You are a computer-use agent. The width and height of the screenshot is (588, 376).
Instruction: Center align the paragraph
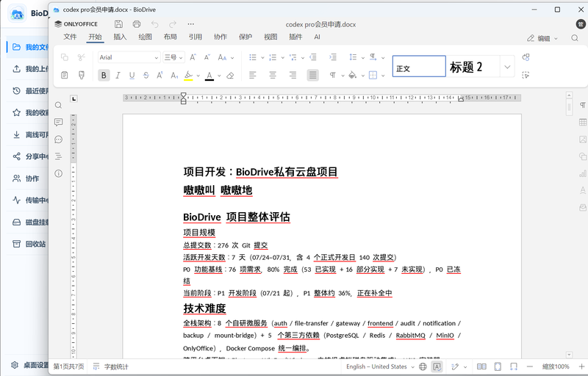point(273,76)
